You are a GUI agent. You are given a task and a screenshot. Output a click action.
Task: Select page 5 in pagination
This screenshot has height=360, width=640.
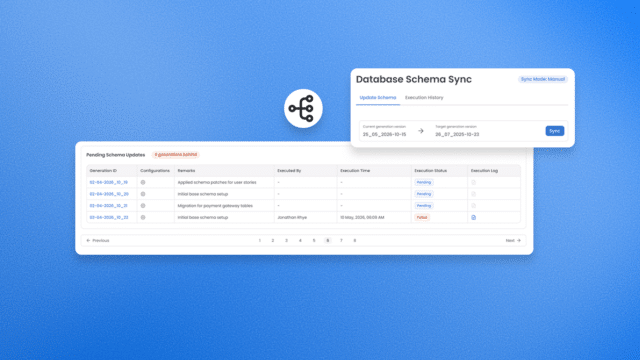click(x=314, y=240)
